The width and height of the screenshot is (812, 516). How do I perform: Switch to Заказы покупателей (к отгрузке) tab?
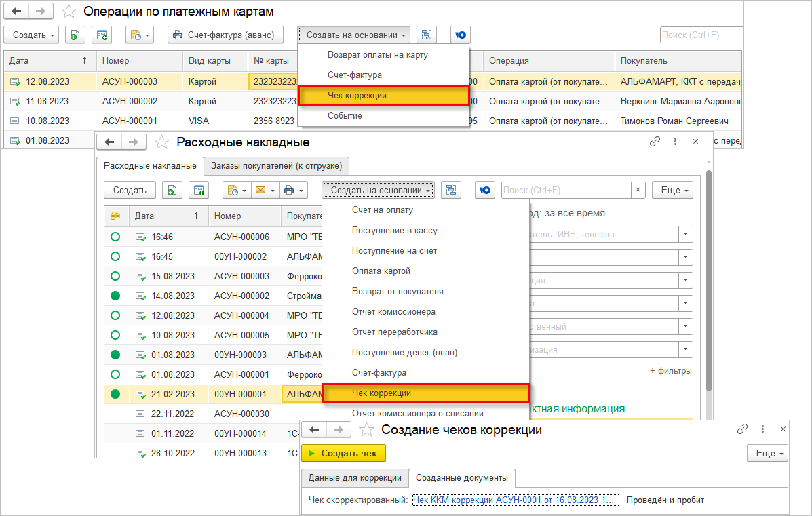(x=277, y=165)
